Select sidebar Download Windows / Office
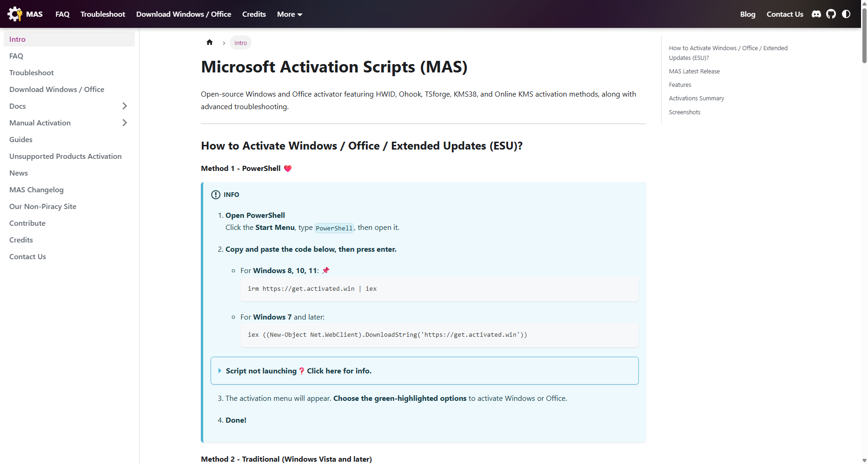 (69, 89)
